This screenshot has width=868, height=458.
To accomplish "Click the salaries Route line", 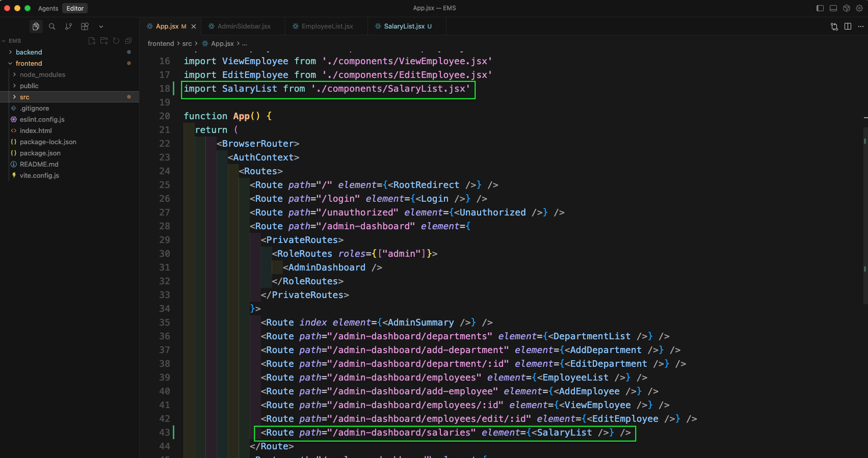I will [x=446, y=433].
